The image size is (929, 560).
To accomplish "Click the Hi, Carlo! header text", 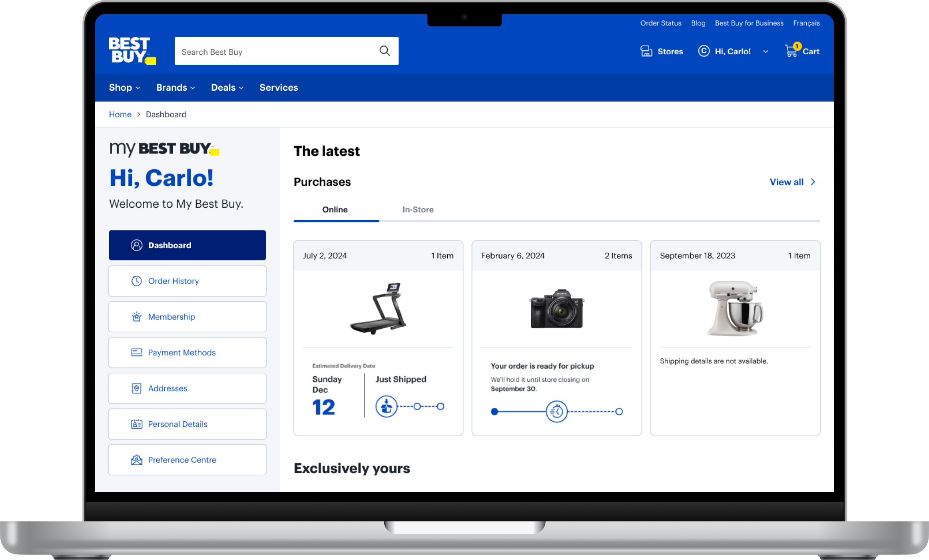I will [732, 52].
